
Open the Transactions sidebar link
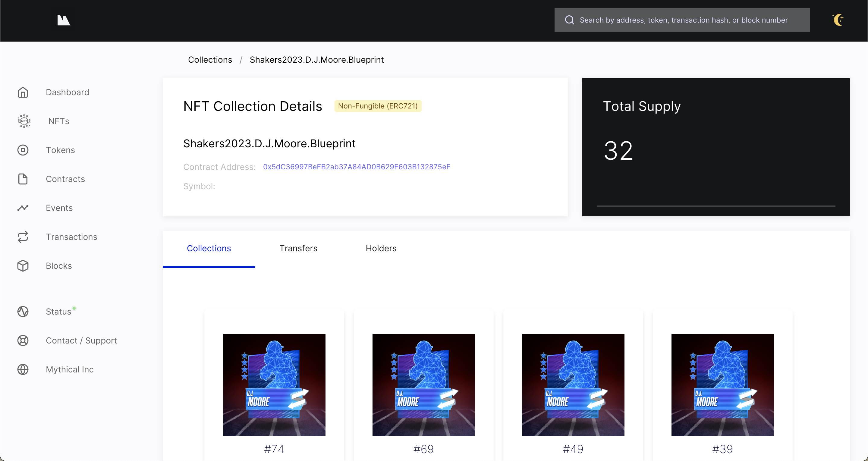[71, 237]
